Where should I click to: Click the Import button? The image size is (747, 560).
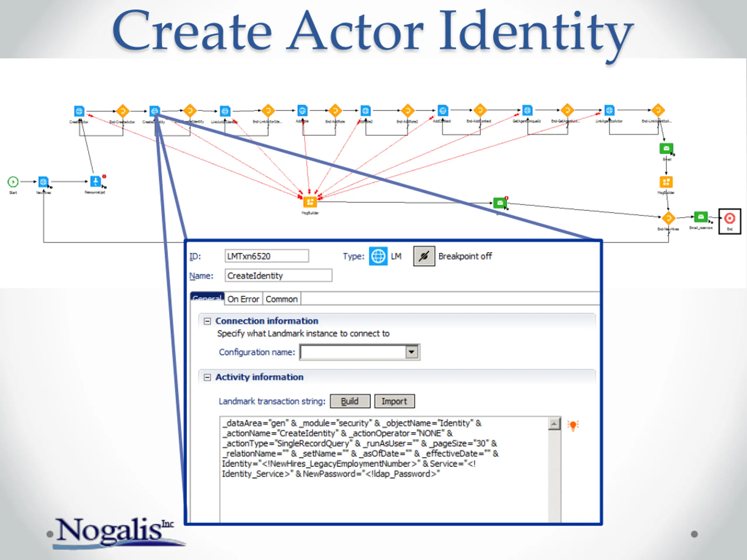click(x=395, y=401)
